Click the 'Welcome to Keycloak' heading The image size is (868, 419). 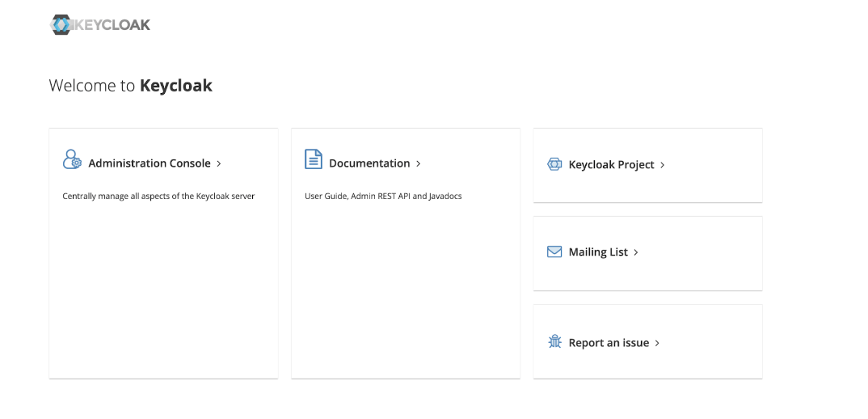pyautogui.click(x=131, y=86)
